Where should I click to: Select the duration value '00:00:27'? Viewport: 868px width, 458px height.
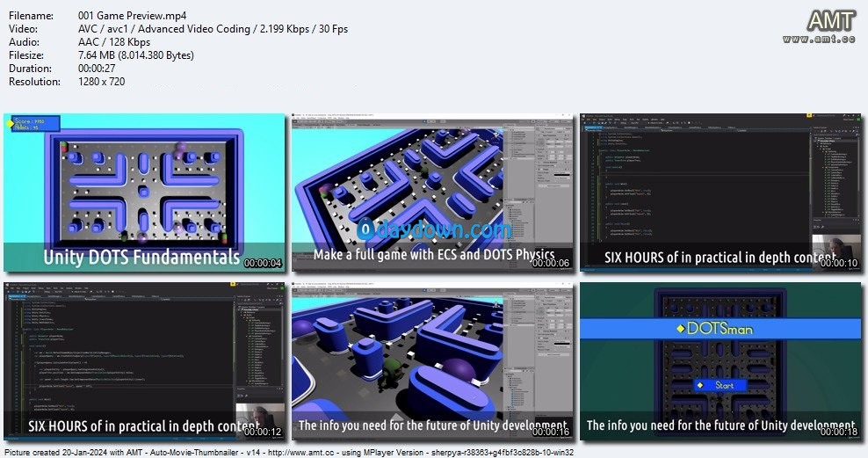tap(97, 69)
